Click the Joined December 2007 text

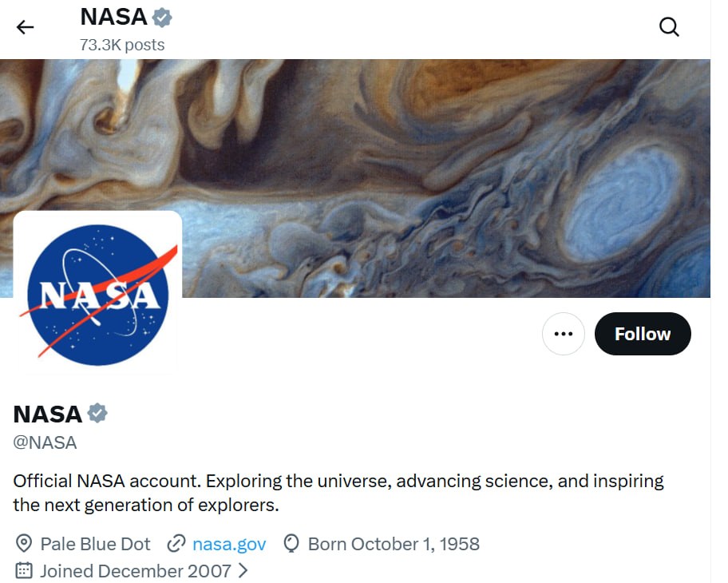pos(136,571)
